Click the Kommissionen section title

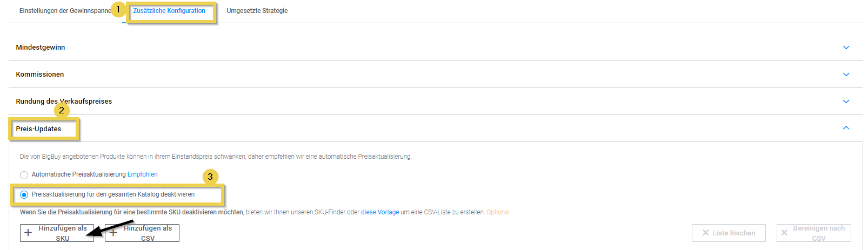click(40, 75)
